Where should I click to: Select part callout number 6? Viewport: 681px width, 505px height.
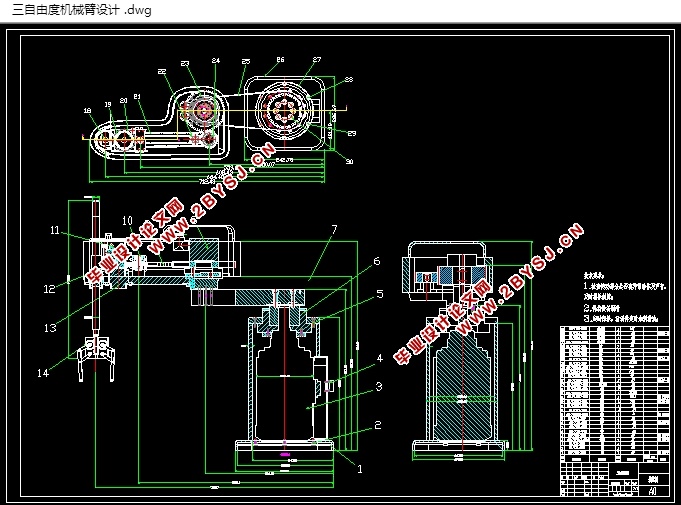click(x=377, y=261)
